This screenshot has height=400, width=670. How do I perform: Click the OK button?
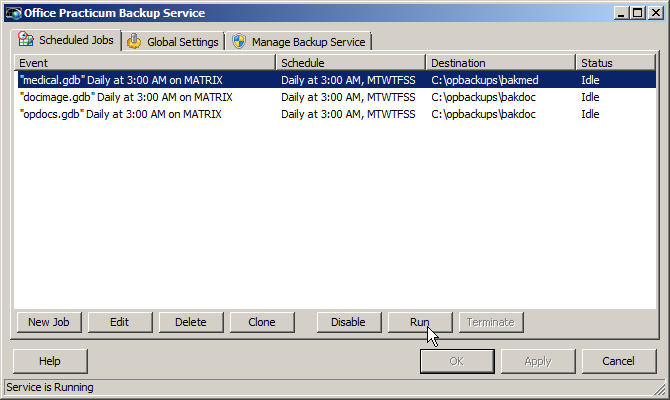[x=457, y=362]
